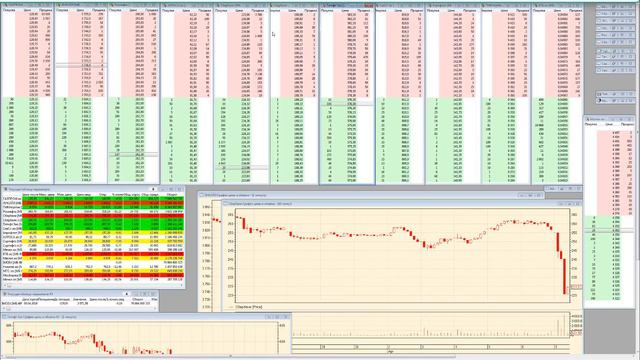Select the МТС-ао row in parameters table
This screenshot has width=640, height=360.
[93, 271]
